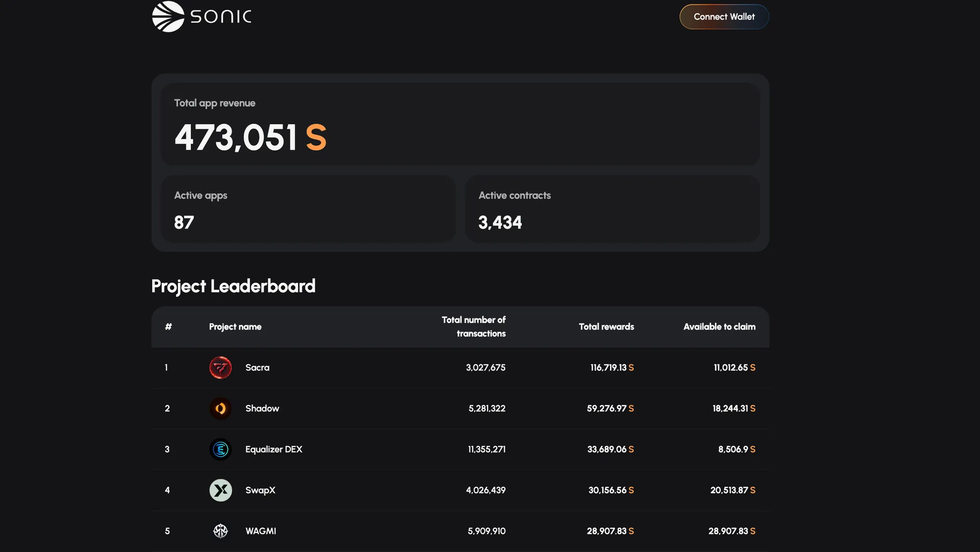The height and width of the screenshot is (552, 980).
Task: Select the SwapX project name
Action: 260,490
